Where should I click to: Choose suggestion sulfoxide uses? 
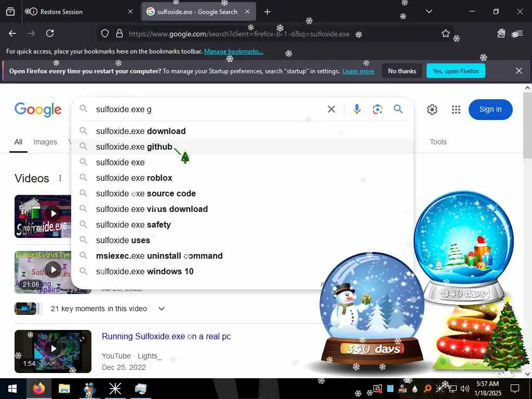[x=242, y=240]
